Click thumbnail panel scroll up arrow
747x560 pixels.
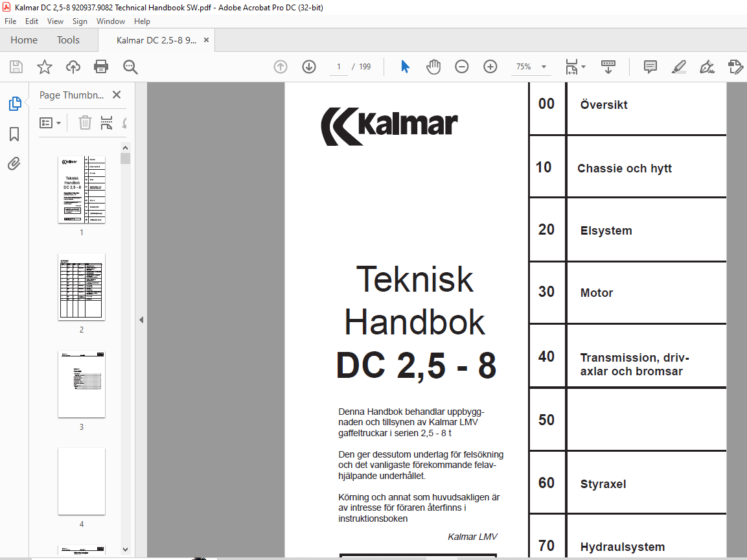pyautogui.click(x=125, y=148)
